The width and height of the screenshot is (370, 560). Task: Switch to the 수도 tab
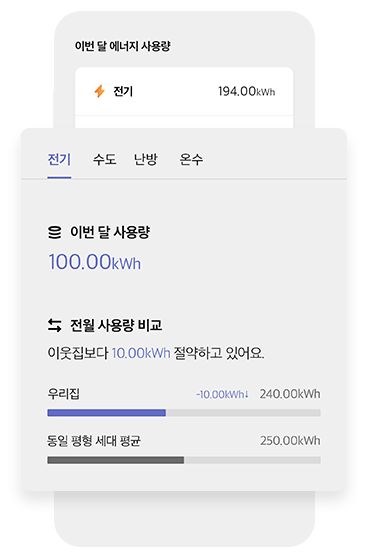point(105,159)
